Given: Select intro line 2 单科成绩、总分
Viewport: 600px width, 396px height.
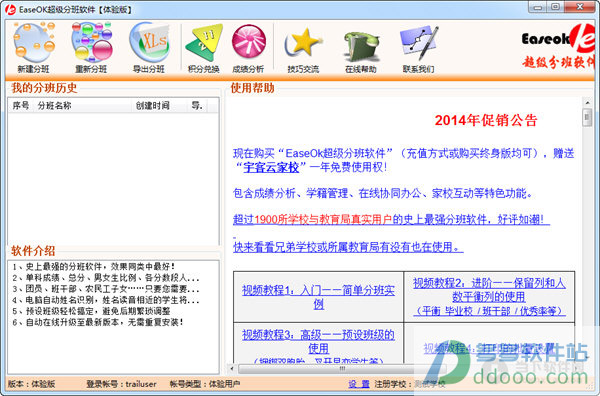Looking at the screenshot, I should click(x=106, y=277).
